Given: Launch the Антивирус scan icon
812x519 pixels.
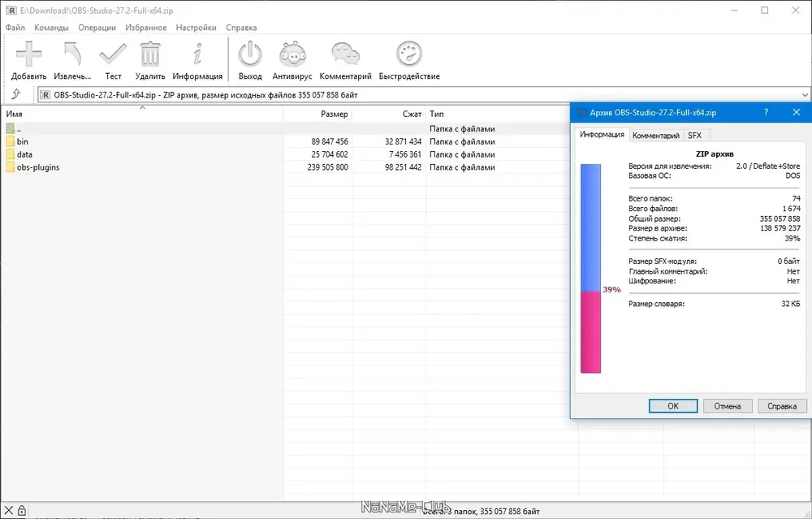Looking at the screenshot, I should point(292,54).
